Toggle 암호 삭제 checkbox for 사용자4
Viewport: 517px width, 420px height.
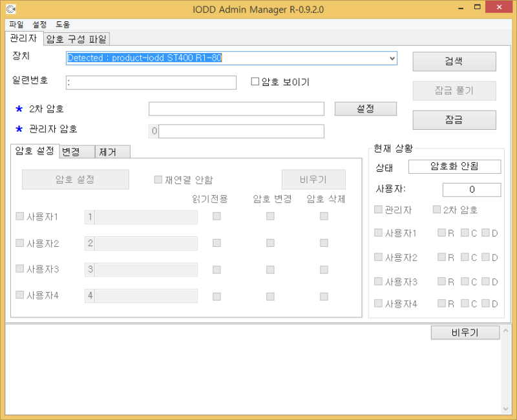324,297
